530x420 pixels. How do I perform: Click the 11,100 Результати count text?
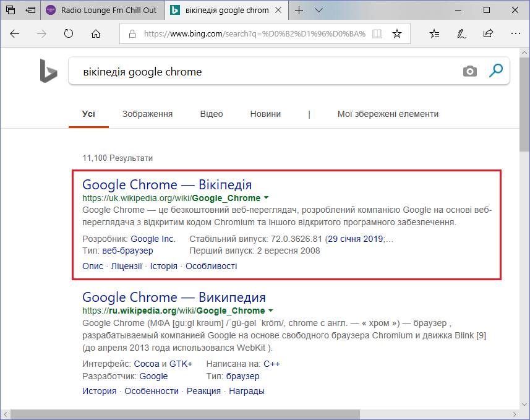(118, 158)
